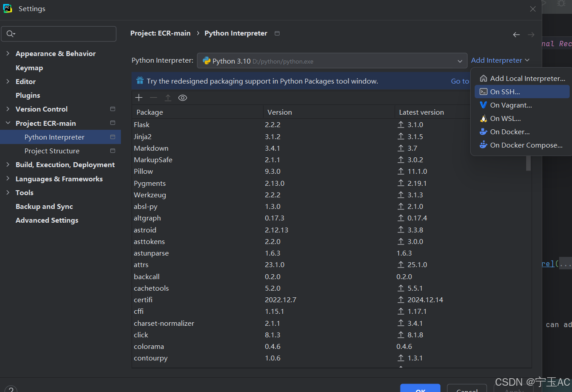Open Plugins settings page

point(28,95)
